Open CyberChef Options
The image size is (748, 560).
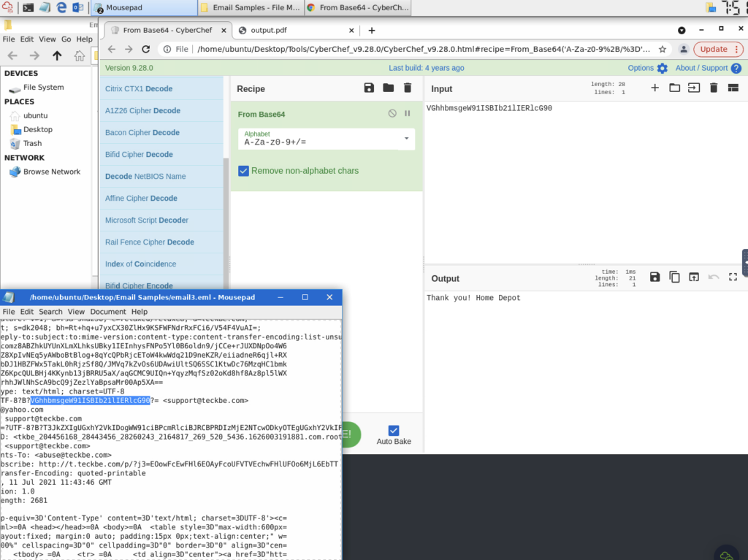click(x=647, y=68)
